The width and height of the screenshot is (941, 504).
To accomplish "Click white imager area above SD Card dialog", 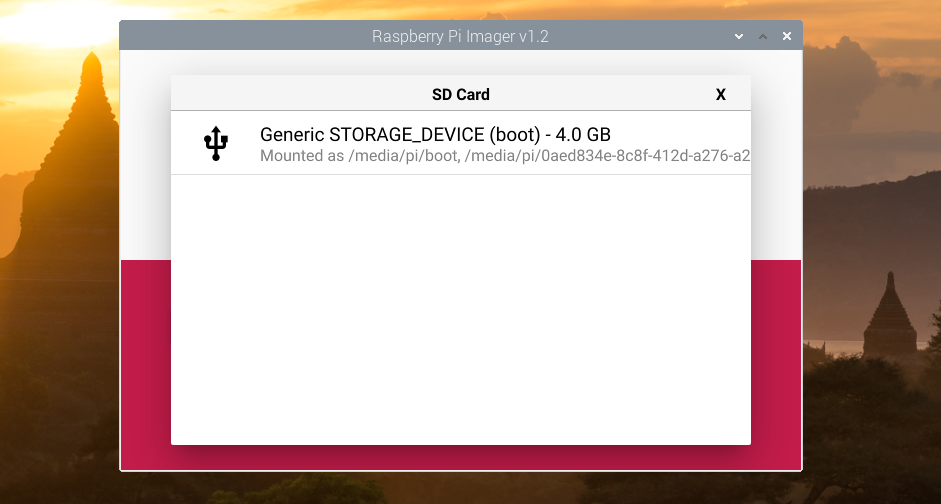I will [461, 62].
